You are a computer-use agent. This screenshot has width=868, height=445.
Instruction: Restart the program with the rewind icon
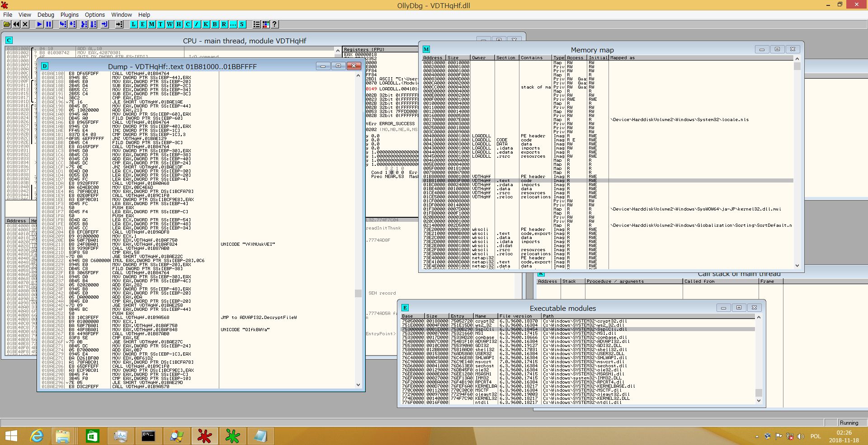click(x=16, y=24)
